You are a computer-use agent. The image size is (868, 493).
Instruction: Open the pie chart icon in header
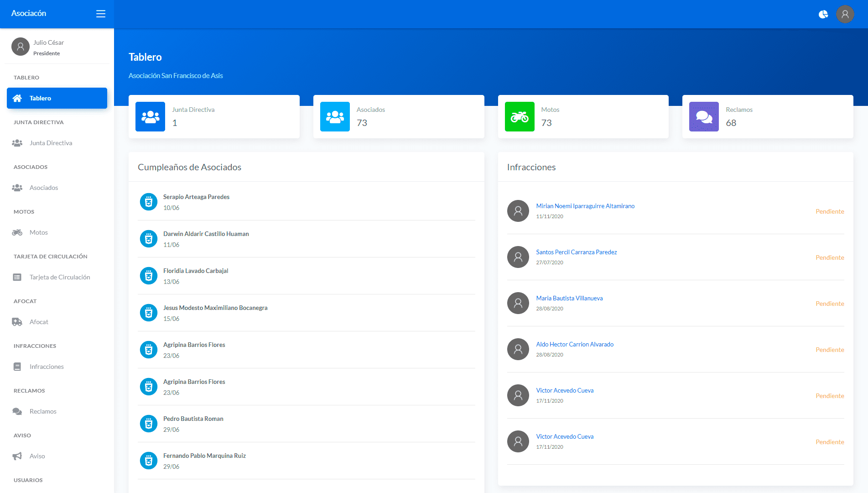click(x=823, y=14)
